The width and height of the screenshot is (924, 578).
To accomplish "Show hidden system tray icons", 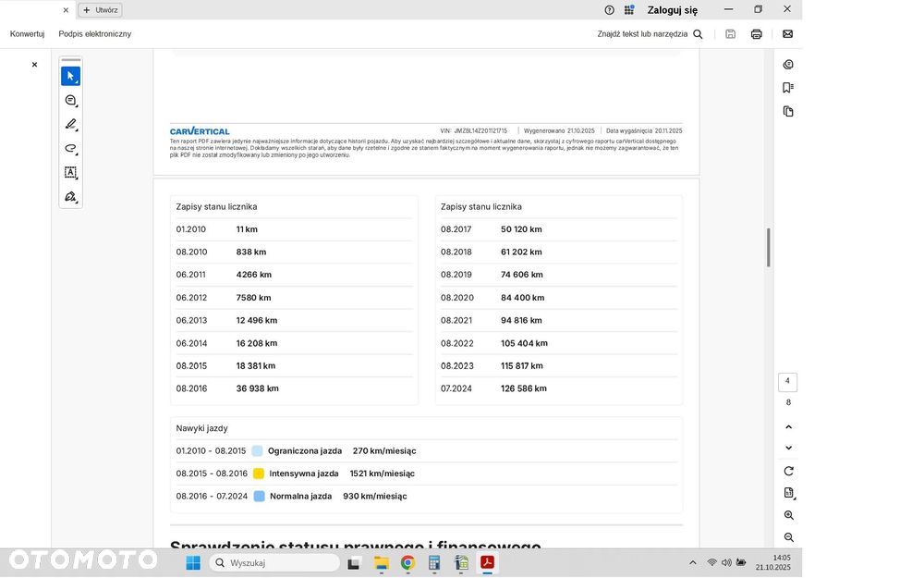I will coord(692,562).
